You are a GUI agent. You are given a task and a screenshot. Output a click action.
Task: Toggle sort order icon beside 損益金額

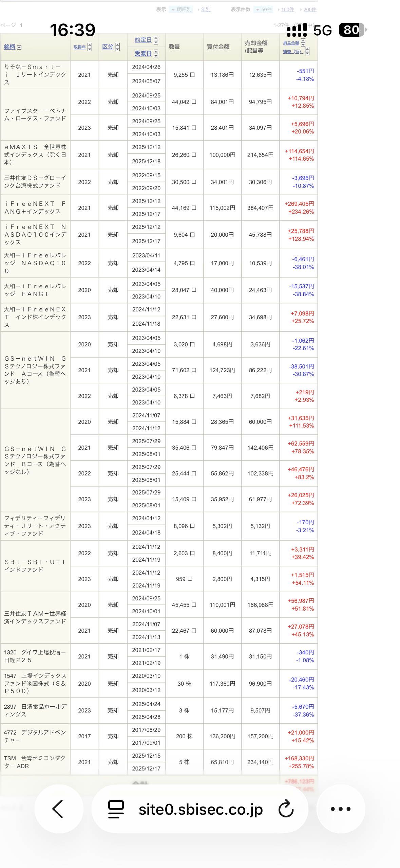point(303,43)
